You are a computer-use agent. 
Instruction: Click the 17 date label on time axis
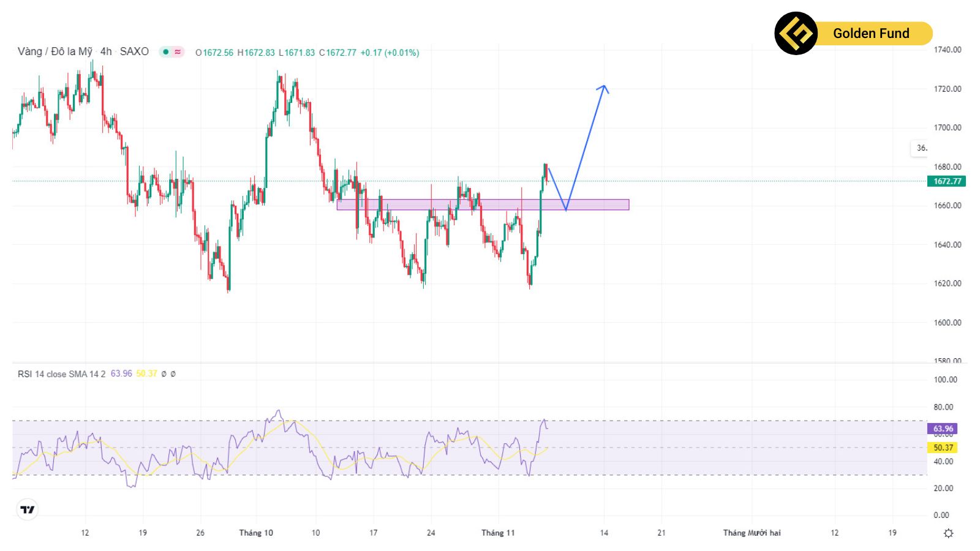point(374,533)
